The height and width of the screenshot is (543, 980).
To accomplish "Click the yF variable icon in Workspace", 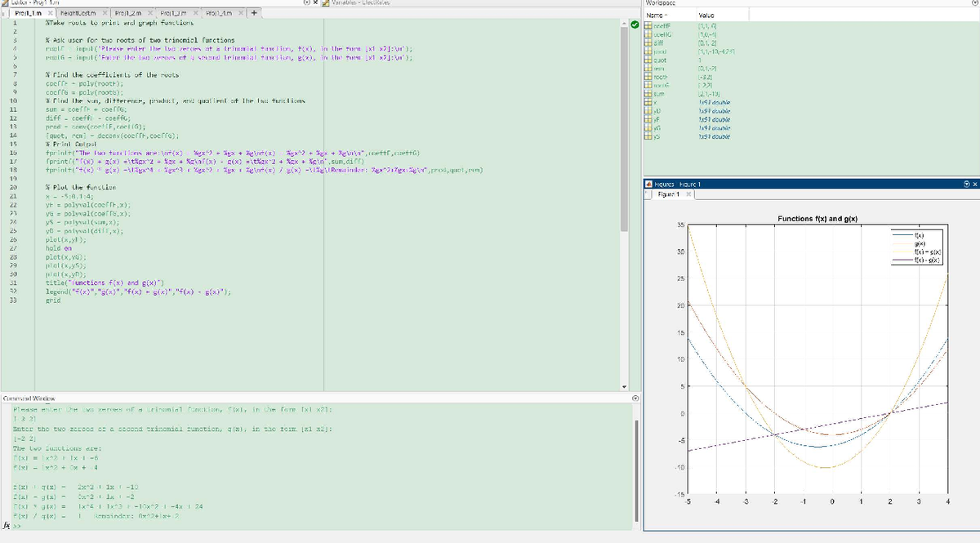I will [x=649, y=121].
